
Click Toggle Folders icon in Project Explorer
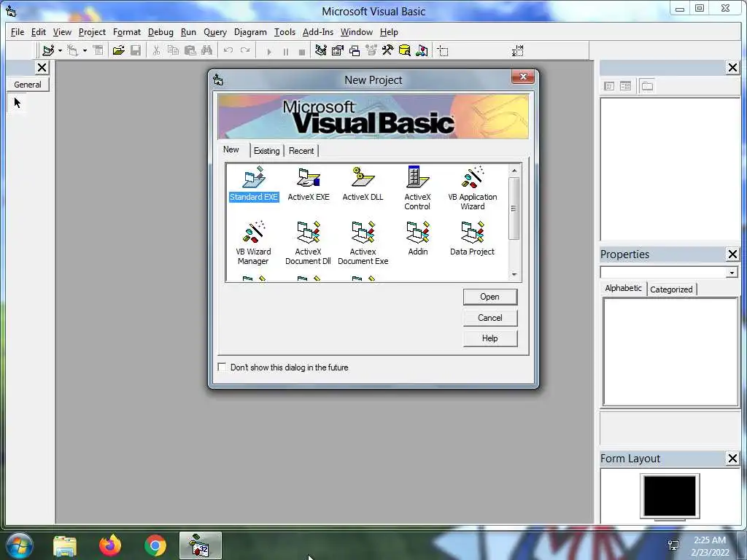click(x=647, y=86)
